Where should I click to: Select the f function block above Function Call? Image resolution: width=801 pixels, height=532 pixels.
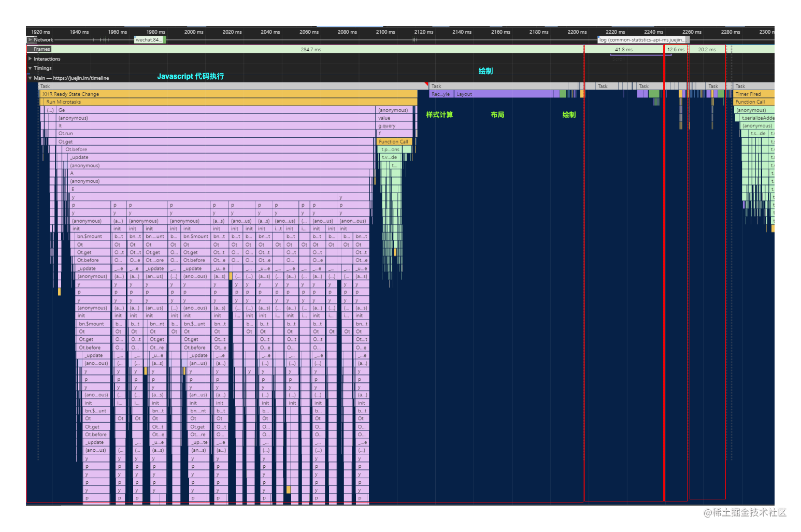coord(394,134)
